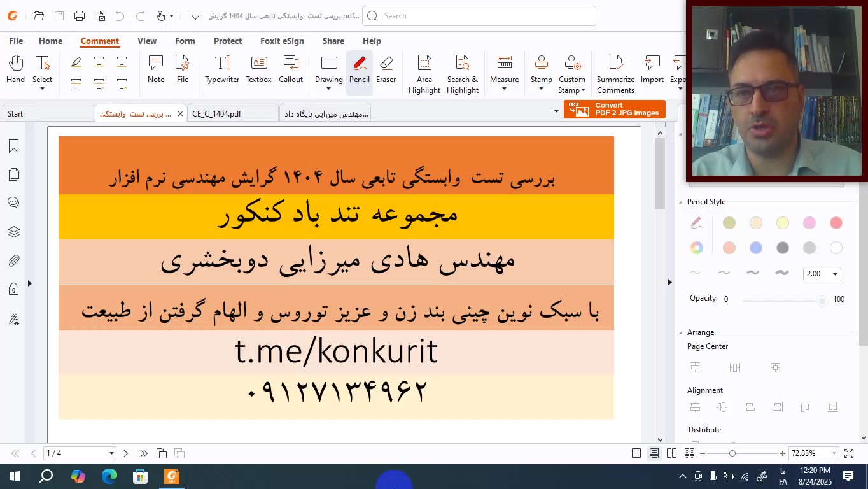Switch to the Home ribbon tab
Image resolution: width=868 pixels, height=489 pixels.
[51, 41]
